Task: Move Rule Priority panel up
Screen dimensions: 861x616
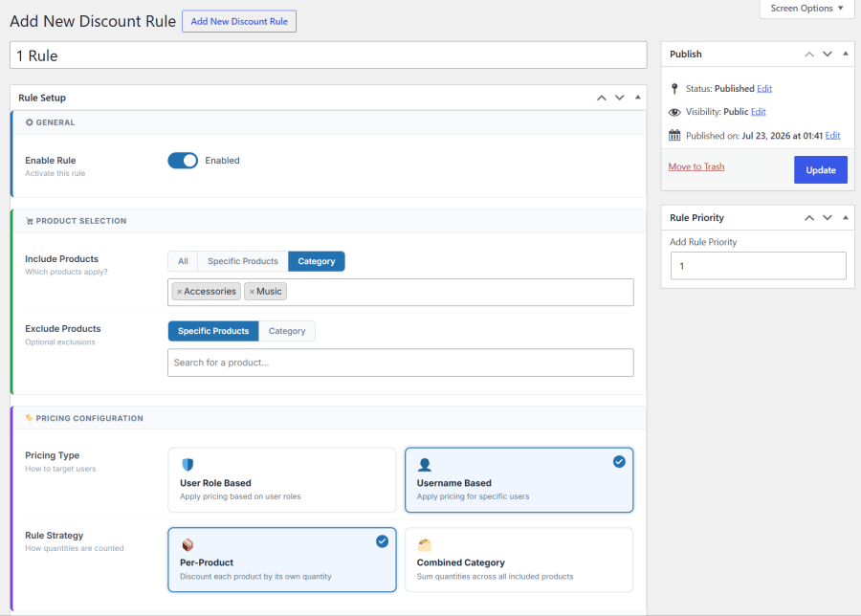Action: click(809, 217)
